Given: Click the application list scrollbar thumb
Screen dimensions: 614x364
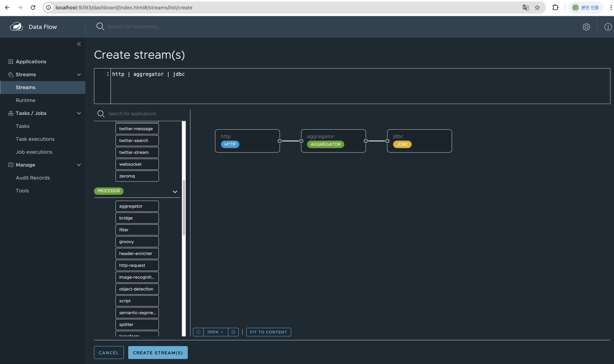Looking at the screenshot, I should click(184, 207).
